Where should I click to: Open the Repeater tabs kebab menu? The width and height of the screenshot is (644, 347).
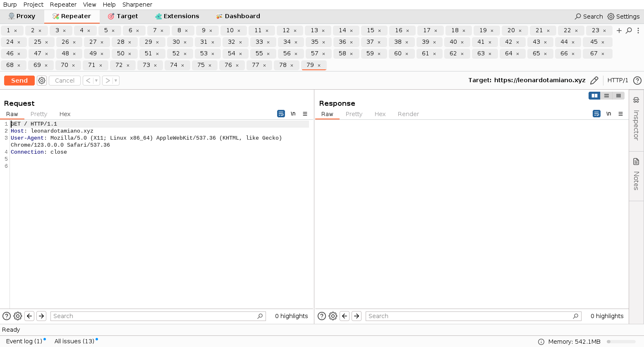click(638, 31)
